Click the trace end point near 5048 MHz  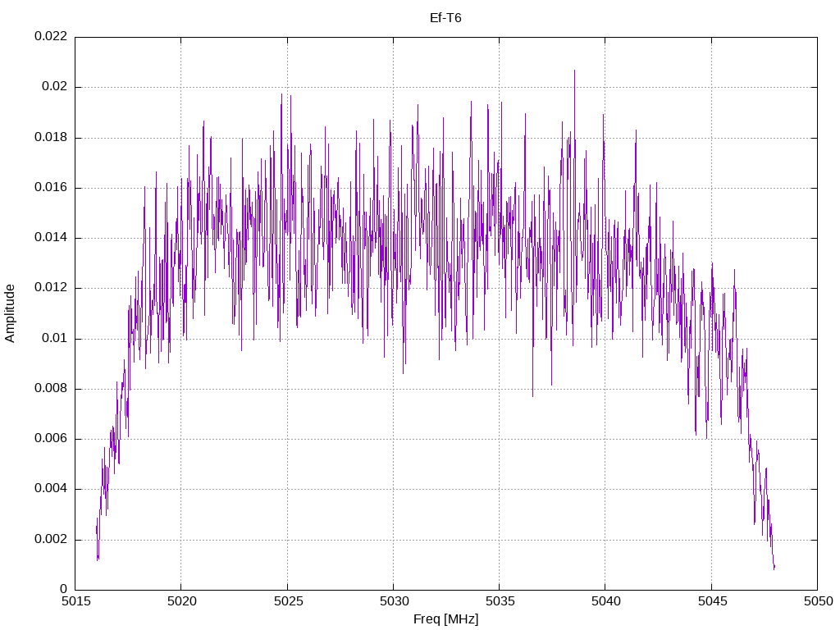click(774, 567)
